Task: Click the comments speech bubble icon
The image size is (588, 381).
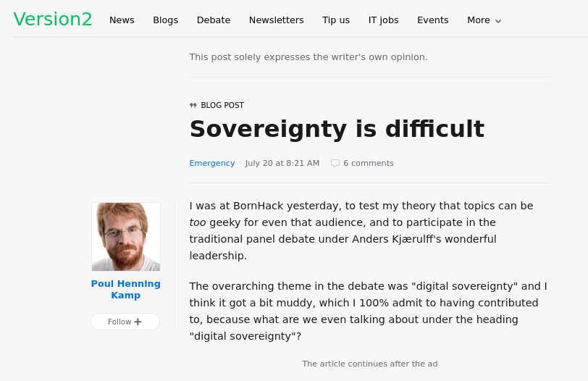Action: pos(335,164)
